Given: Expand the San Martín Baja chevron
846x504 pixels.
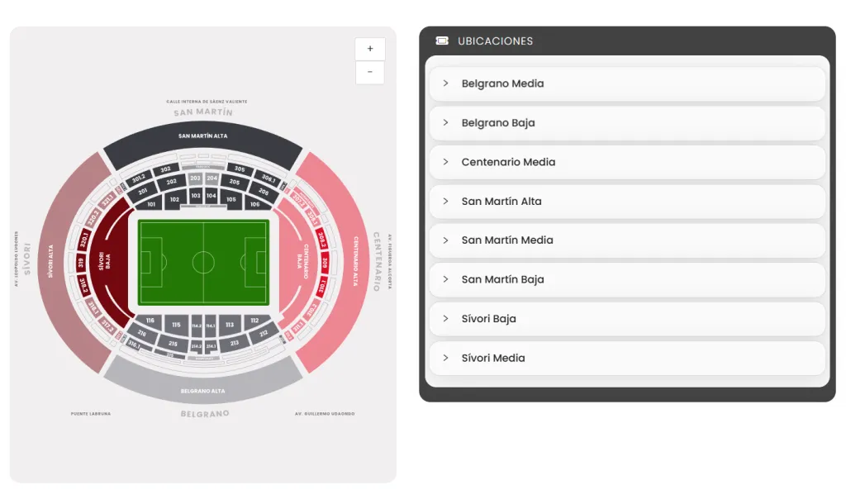Looking at the screenshot, I should (445, 279).
